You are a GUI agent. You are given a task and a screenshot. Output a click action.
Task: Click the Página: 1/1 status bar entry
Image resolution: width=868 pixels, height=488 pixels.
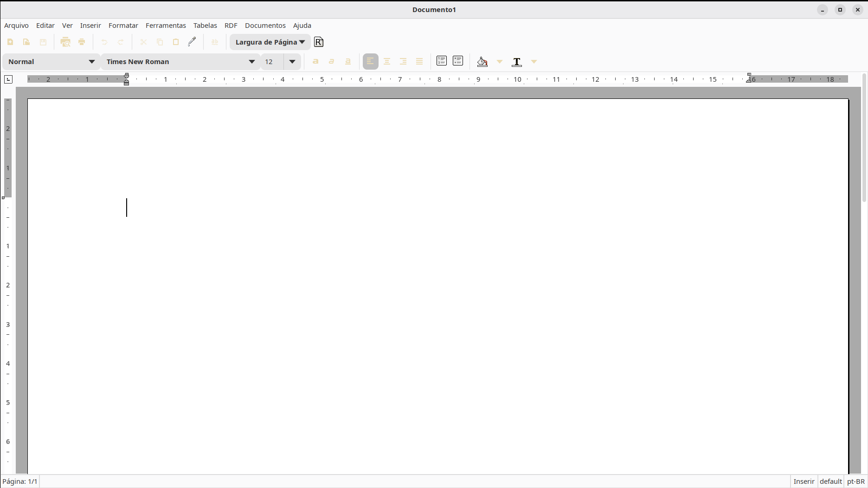[20, 481]
